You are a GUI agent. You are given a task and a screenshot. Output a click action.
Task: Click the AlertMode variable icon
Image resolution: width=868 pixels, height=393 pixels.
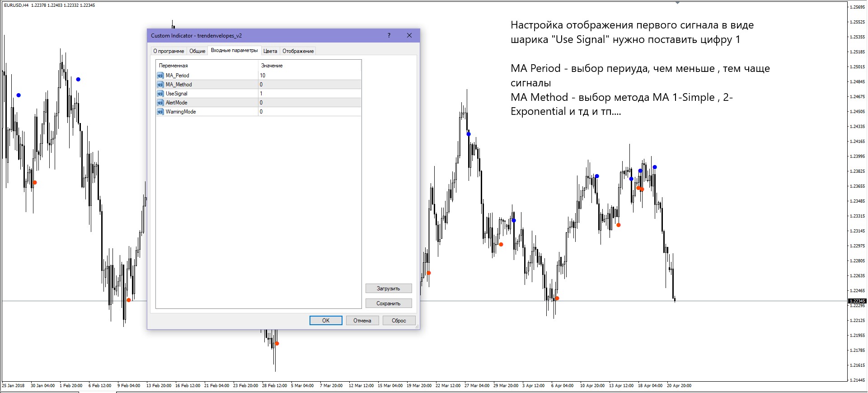pos(160,103)
